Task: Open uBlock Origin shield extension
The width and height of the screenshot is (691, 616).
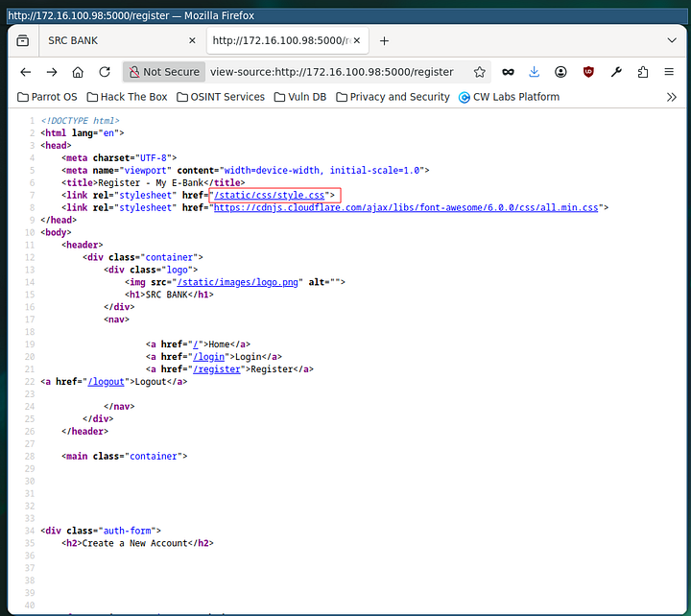Action: click(588, 72)
